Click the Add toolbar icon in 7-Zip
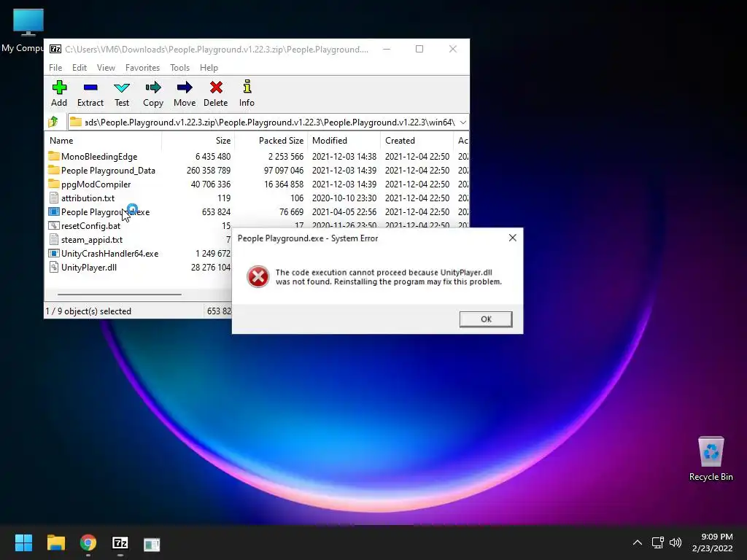 59,87
